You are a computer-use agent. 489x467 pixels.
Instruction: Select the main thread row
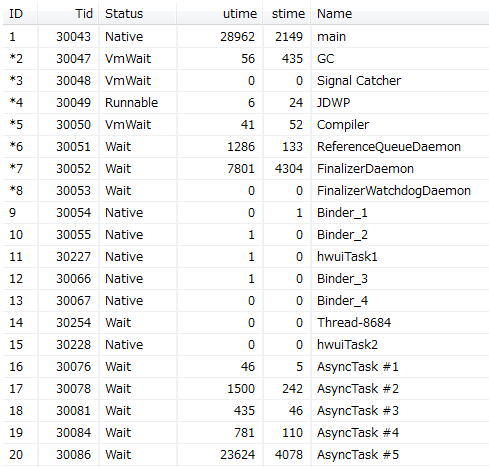[246, 36]
